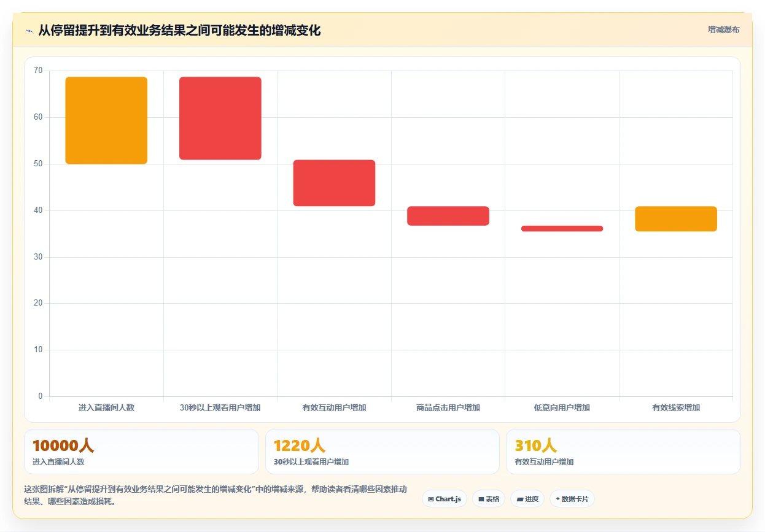This screenshot has width=765, height=532.
Task: Click the 进度 tag chip
Action: [x=527, y=499]
